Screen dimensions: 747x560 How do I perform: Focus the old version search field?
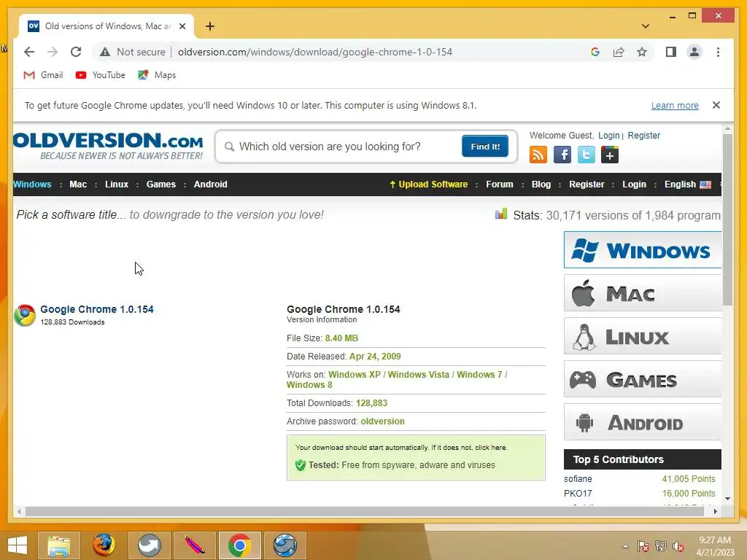click(342, 147)
